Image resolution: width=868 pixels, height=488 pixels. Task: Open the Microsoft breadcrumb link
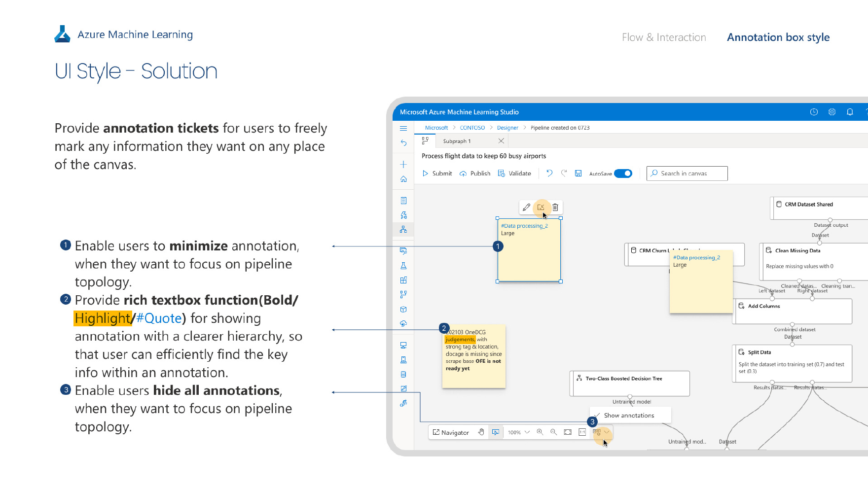(436, 128)
